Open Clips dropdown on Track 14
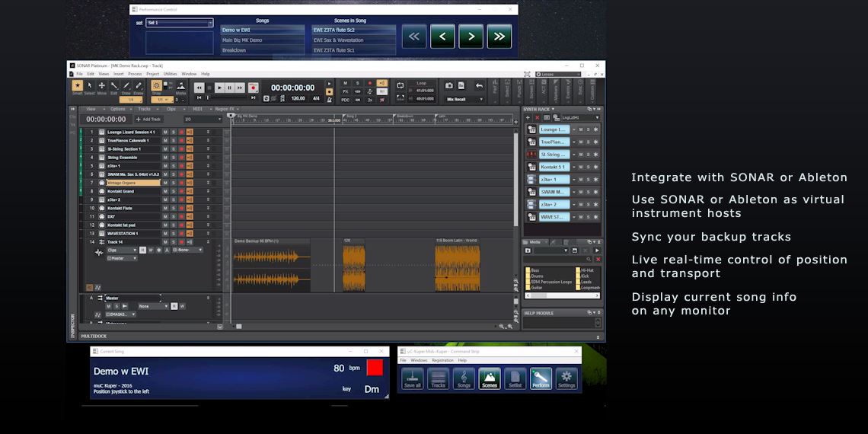Viewport: 868px width, 434px height. click(121, 251)
